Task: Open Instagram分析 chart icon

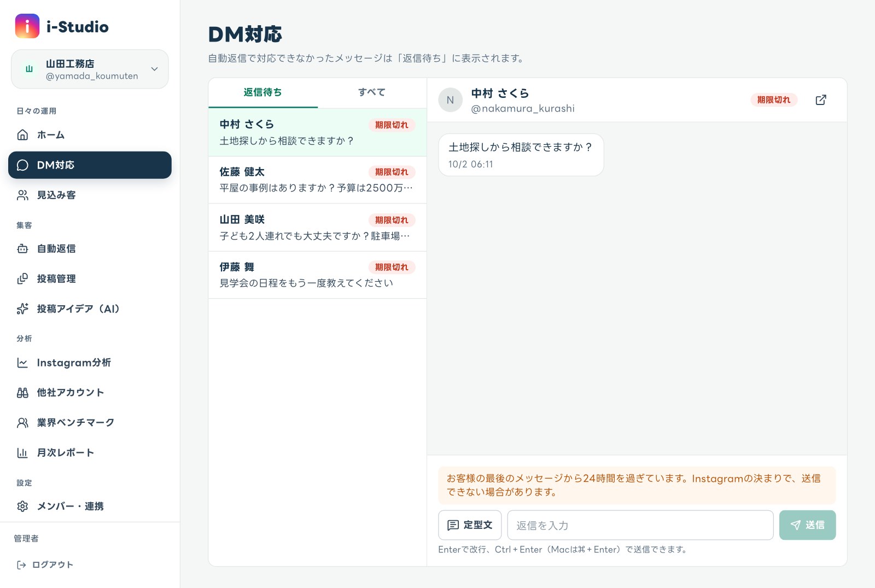Action: tap(22, 363)
